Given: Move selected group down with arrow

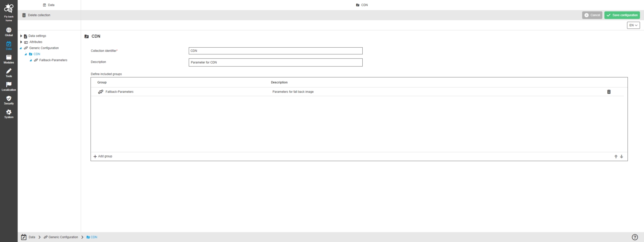Looking at the screenshot, I should click(621, 156).
